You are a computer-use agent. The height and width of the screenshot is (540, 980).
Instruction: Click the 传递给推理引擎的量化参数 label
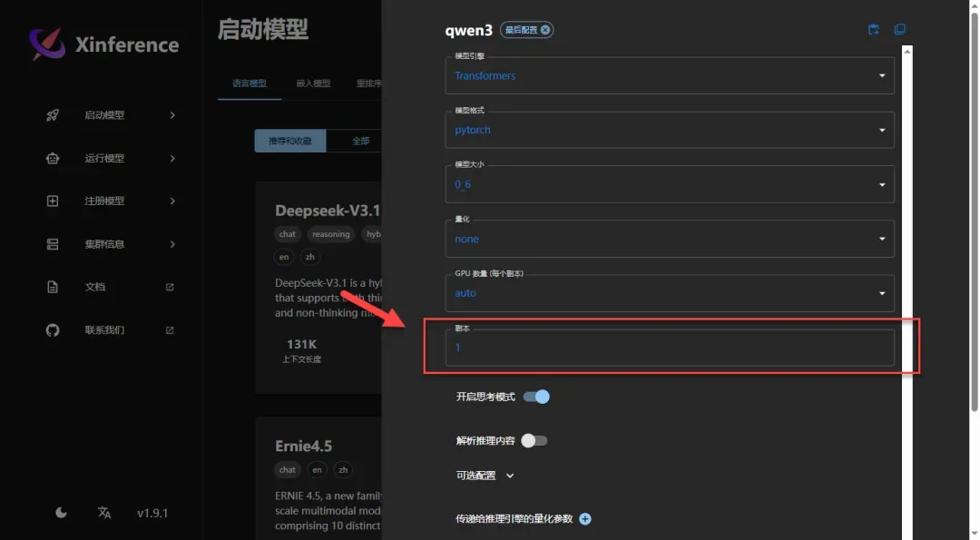(x=514, y=519)
